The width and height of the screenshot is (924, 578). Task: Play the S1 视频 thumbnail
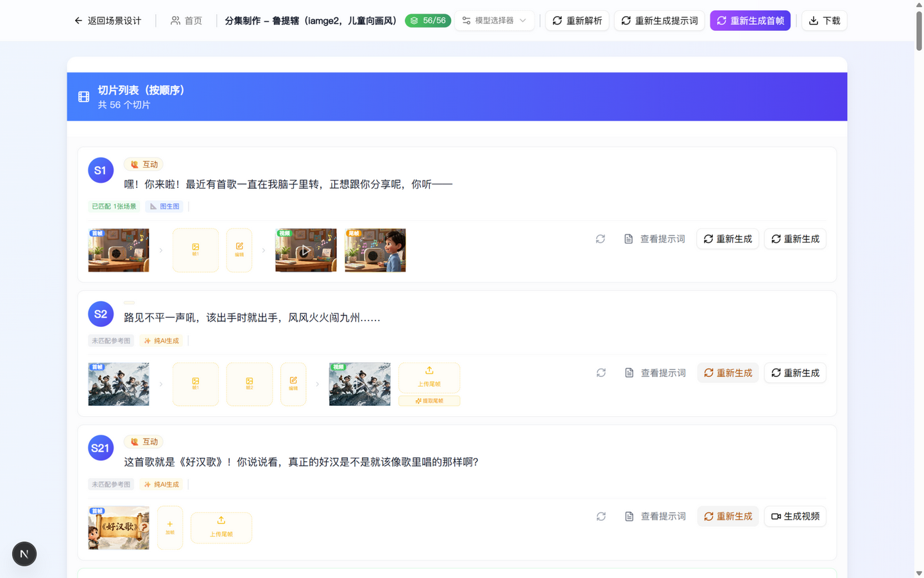306,250
